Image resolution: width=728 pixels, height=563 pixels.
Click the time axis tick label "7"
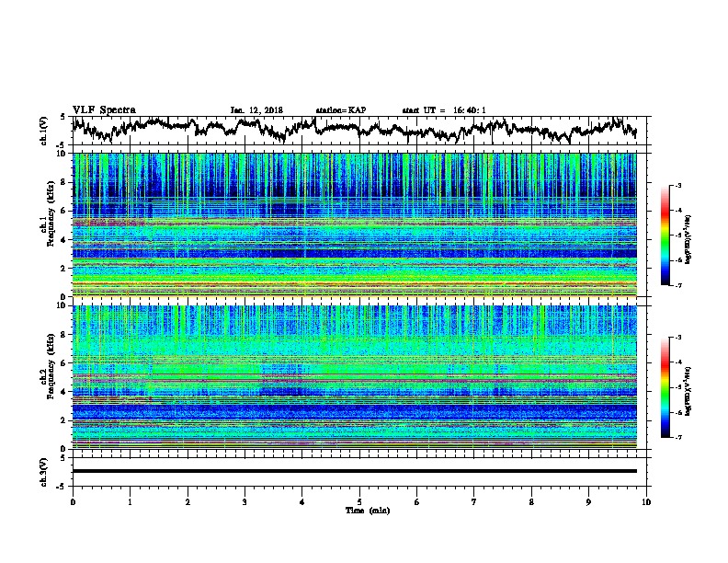(x=474, y=502)
